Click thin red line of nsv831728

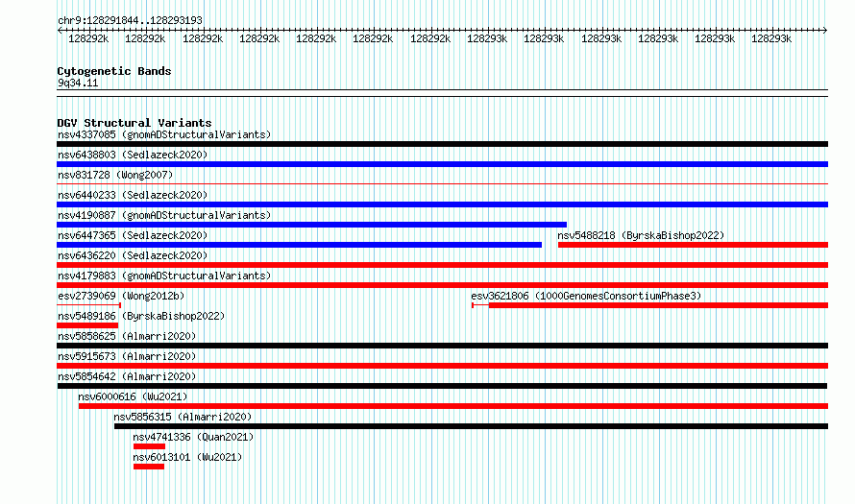coord(442,184)
